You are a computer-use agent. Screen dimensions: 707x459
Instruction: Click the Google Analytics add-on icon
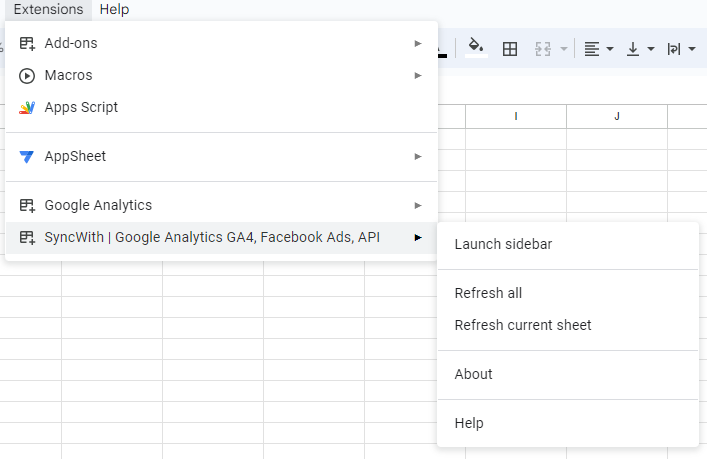27,205
